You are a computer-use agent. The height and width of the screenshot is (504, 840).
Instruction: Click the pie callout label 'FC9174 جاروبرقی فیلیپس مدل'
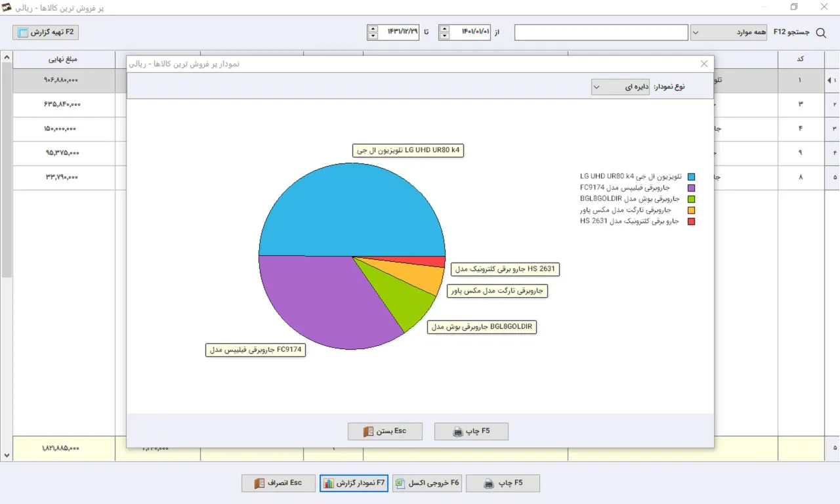click(x=257, y=350)
